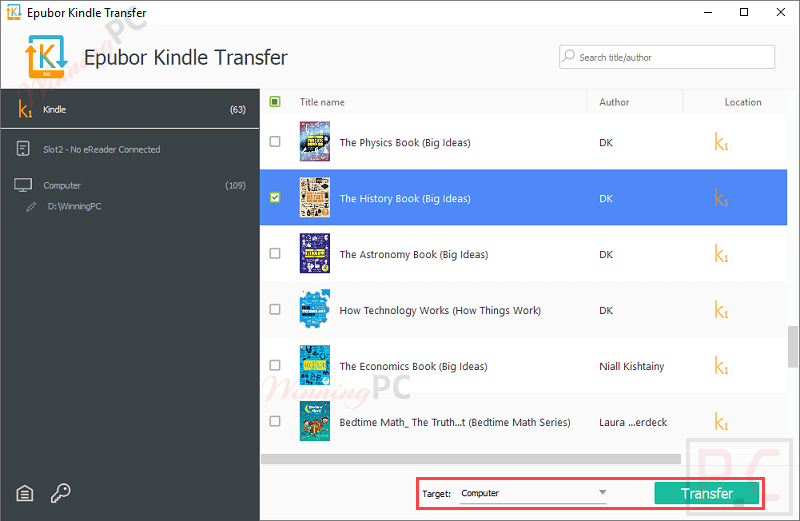Check The Economics Book checkbox
Viewport: 800px width, 521px height.
coord(275,365)
